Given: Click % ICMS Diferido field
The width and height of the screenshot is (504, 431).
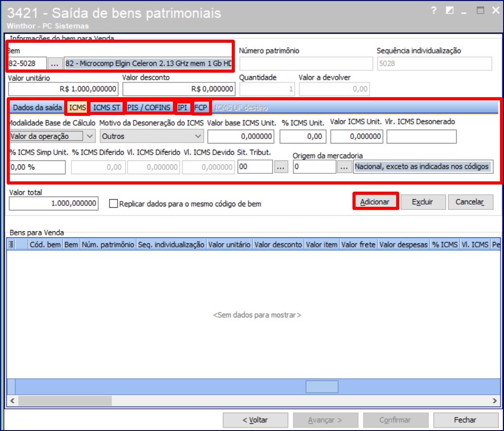Looking at the screenshot, I should click(x=98, y=167).
